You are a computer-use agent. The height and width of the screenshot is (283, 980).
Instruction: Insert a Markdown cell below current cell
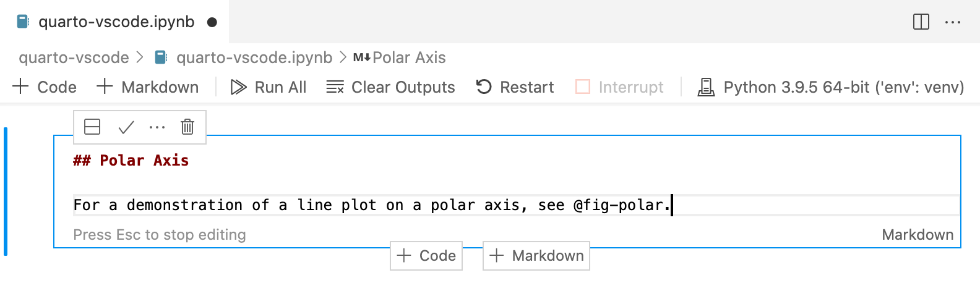[x=536, y=256]
